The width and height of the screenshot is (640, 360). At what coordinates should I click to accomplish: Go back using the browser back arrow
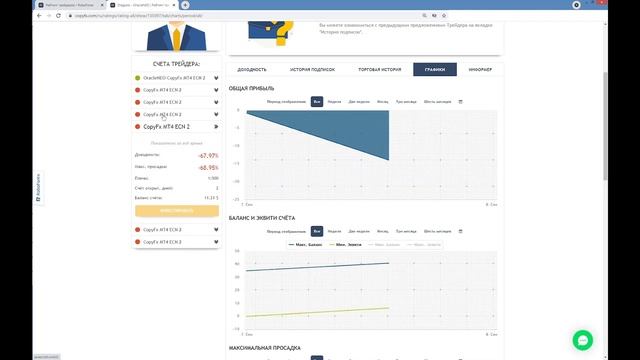click(x=39, y=16)
